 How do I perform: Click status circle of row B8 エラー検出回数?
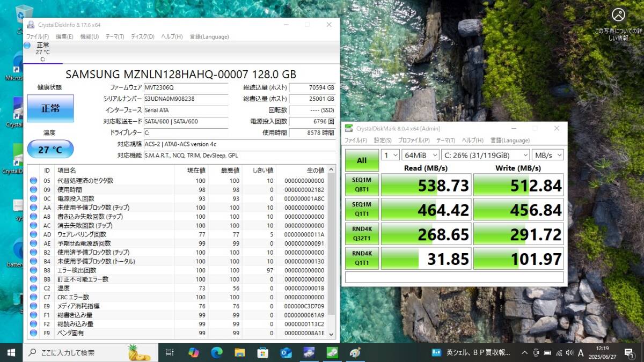pos(33,270)
